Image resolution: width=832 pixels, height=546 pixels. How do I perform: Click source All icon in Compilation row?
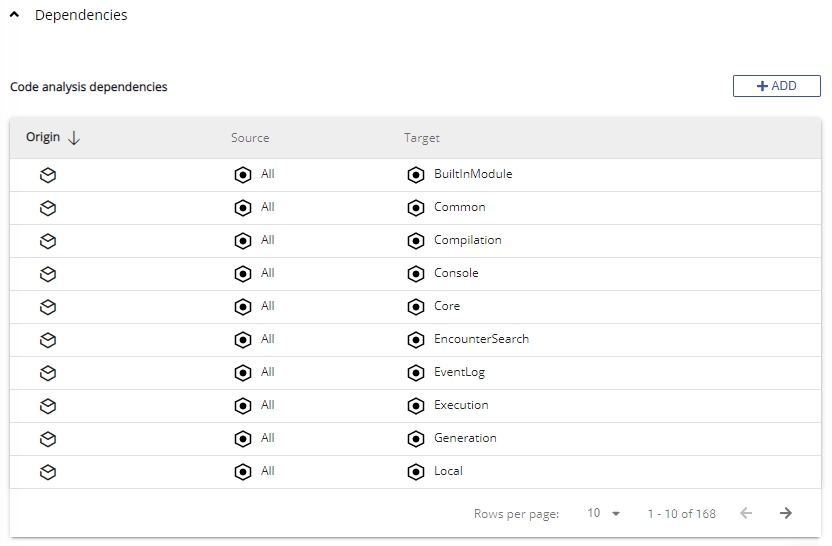tap(242, 241)
